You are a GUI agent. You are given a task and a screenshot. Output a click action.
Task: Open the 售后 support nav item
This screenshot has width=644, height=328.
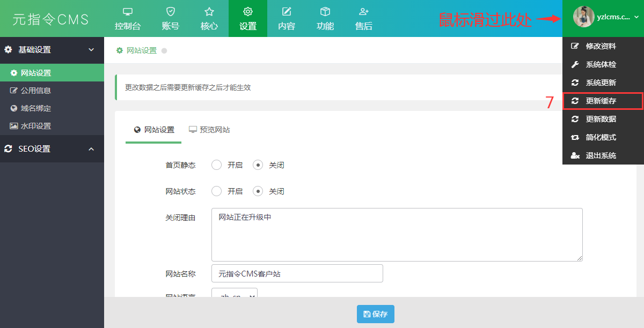pyautogui.click(x=364, y=19)
